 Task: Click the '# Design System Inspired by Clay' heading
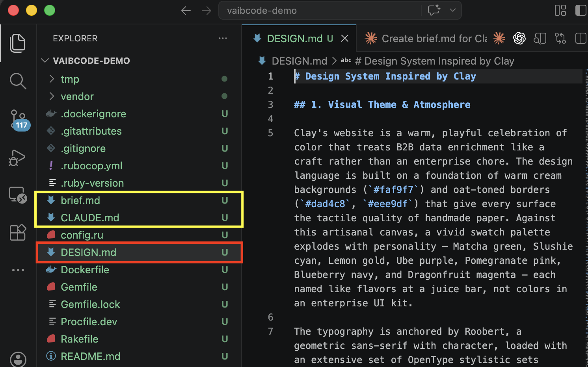(385, 76)
